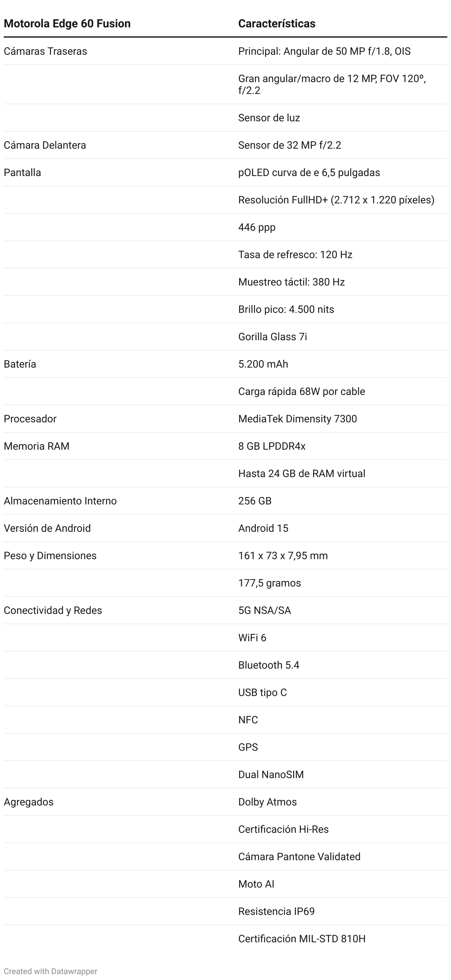The image size is (451, 980).
Task: Click the "Memoria RAM" row label
Action: 37,446
